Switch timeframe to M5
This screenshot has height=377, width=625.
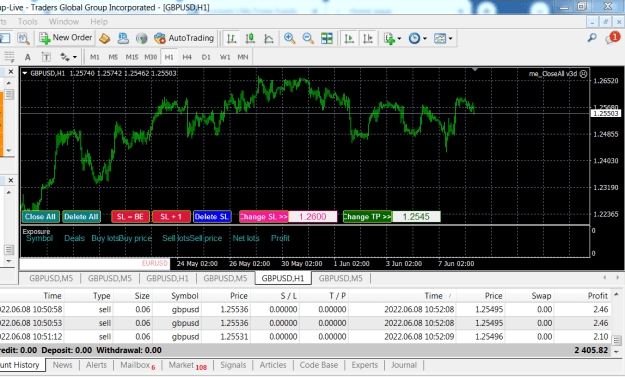click(x=113, y=57)
